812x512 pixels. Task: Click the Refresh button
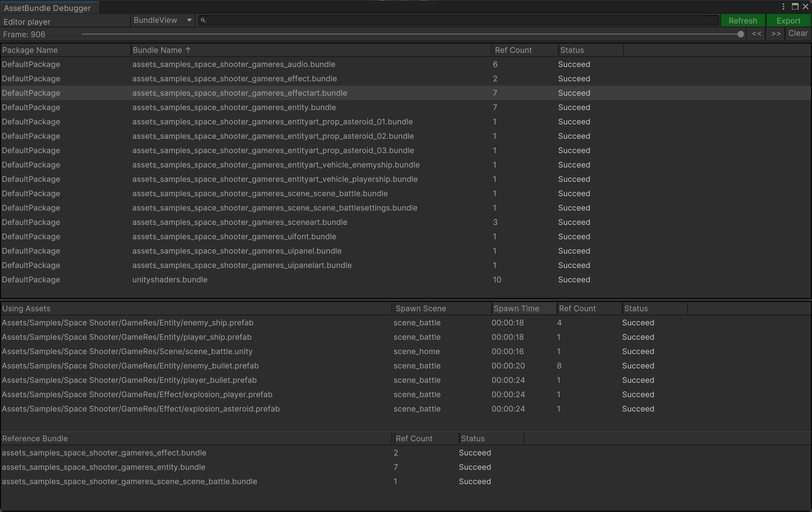743,20
